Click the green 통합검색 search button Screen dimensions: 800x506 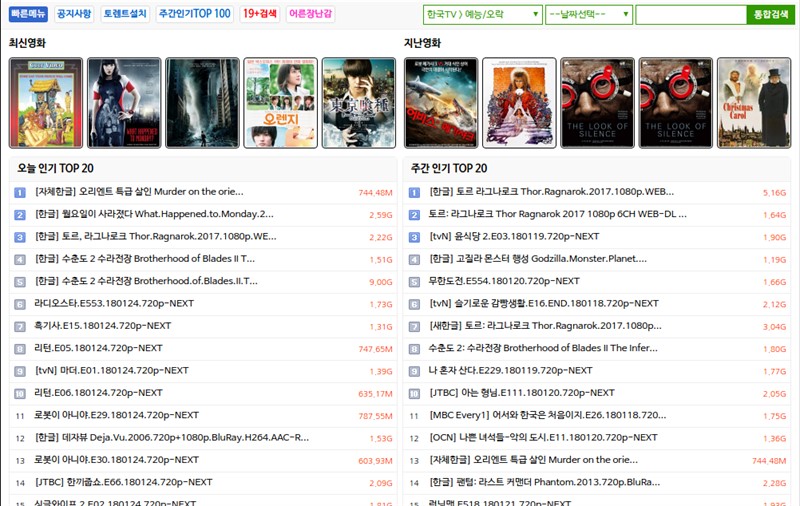(770, 15)
